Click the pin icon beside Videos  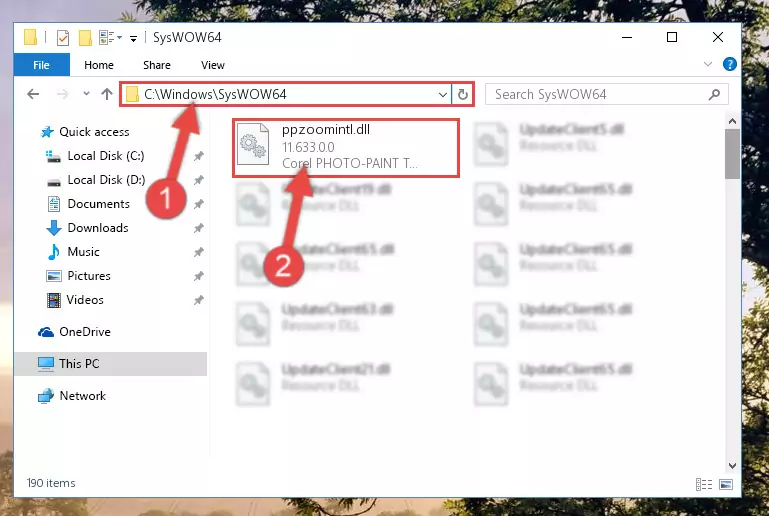tap(199, 300)
